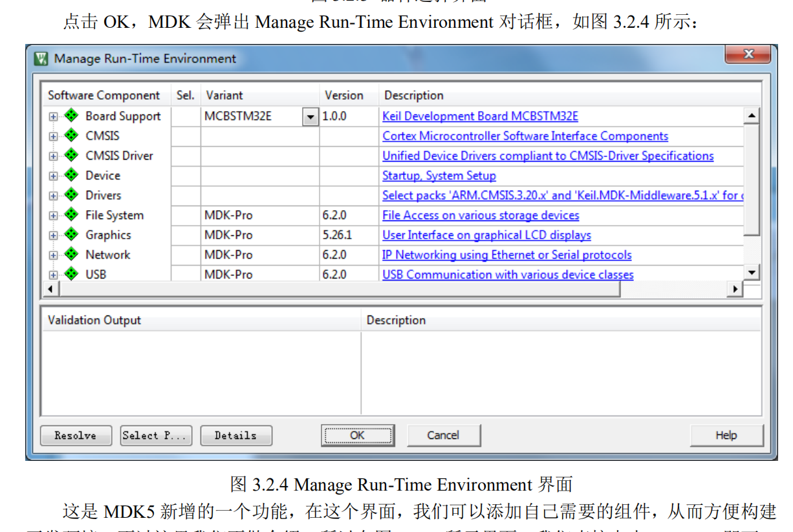Click the Cancel button
Viewport: 793px width, 532px height.
(x=443, y=436)
